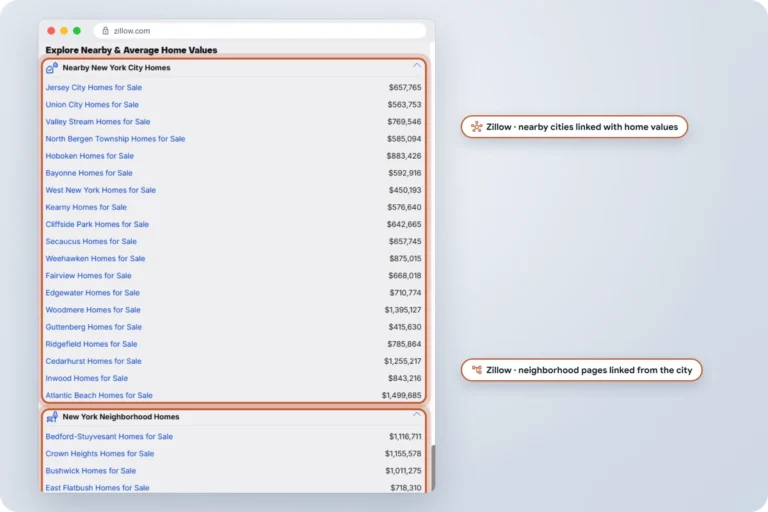
Task: Click the $415,630 Guttenberg value
Action: coord(405,327)
